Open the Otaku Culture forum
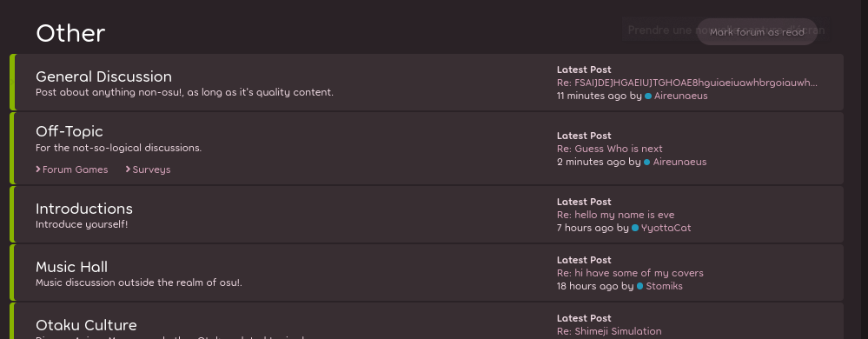 86,324
